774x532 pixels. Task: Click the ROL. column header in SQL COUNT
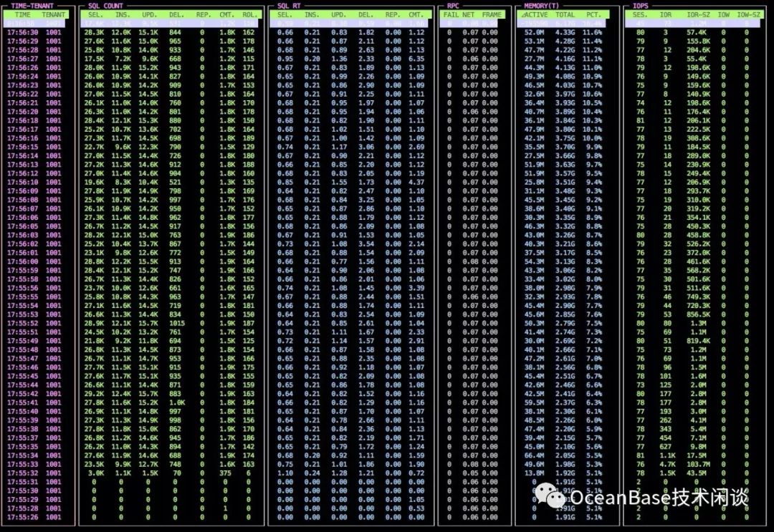250,15
